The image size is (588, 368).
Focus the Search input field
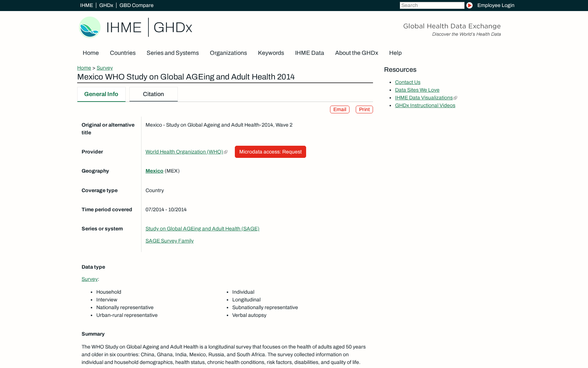[432, 5]
